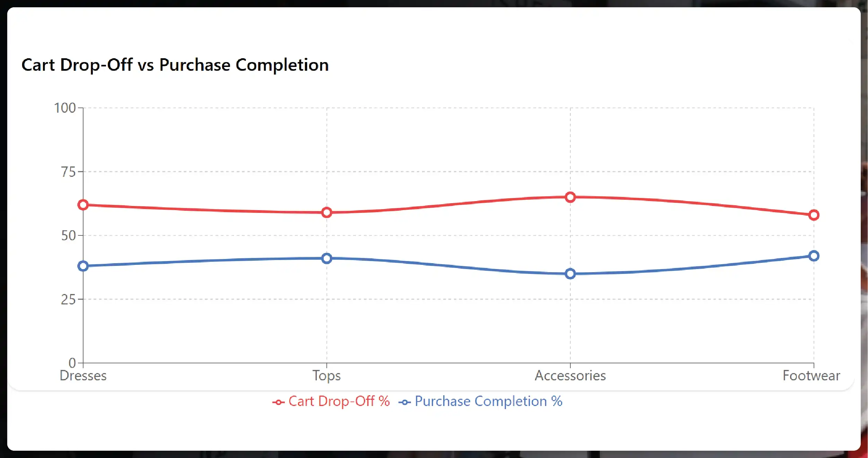
Task: Select the red data point for Dresses
Action: [83, 205]
